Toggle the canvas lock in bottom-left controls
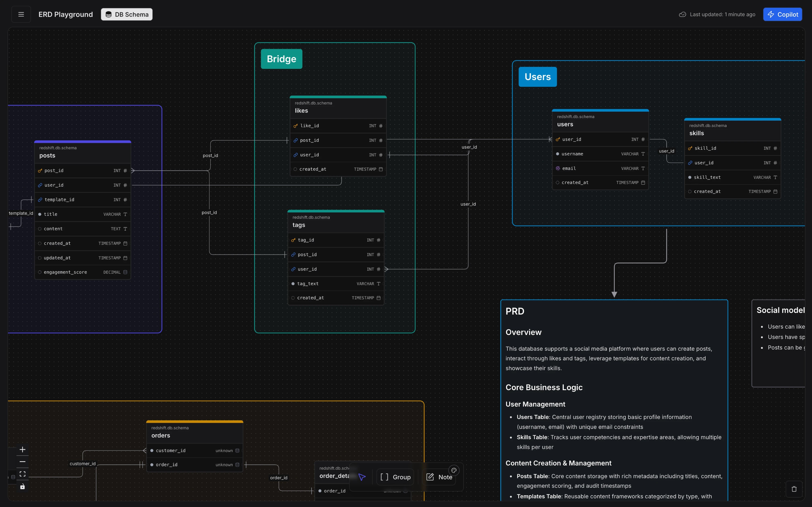812x507 pixels. click(23, 486)
